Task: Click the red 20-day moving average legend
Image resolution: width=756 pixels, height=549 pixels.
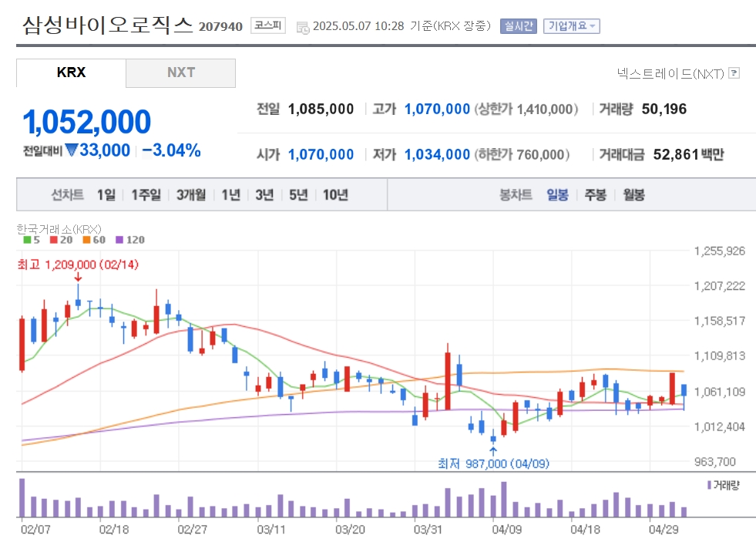Action: tap(61, 240)
